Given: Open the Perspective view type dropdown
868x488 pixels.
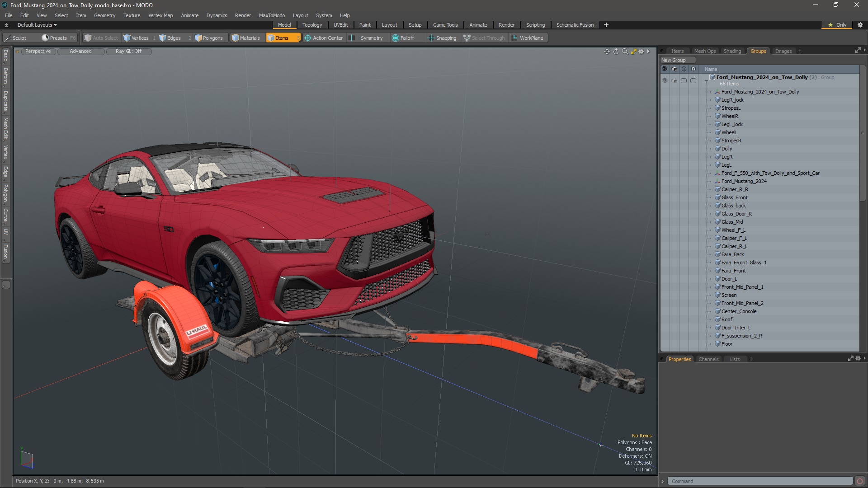Looking at the screenshot, I should coord(38,52).
